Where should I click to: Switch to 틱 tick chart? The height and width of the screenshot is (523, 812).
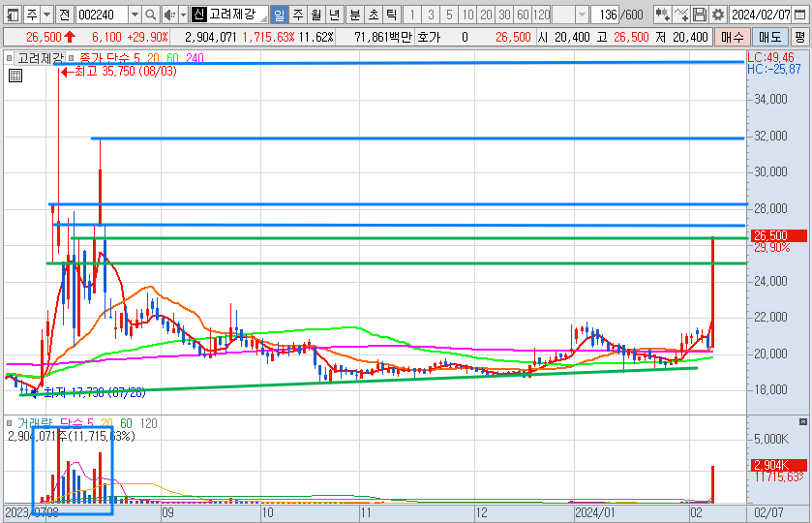392,15
